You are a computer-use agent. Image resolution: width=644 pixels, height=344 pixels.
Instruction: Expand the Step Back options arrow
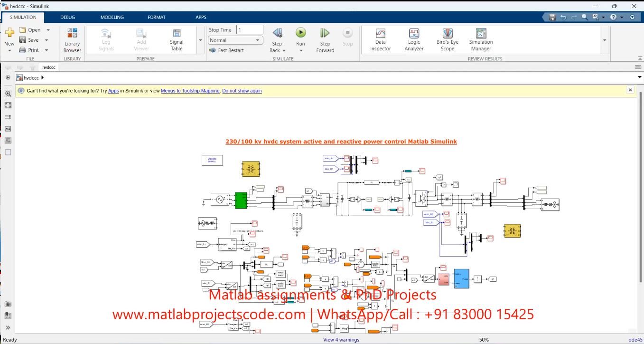284,51
